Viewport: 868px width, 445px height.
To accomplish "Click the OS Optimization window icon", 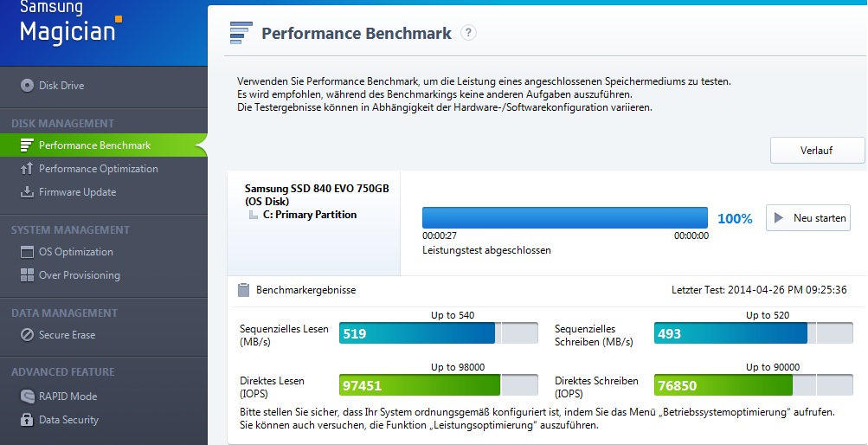I will (x=27, y=252).
